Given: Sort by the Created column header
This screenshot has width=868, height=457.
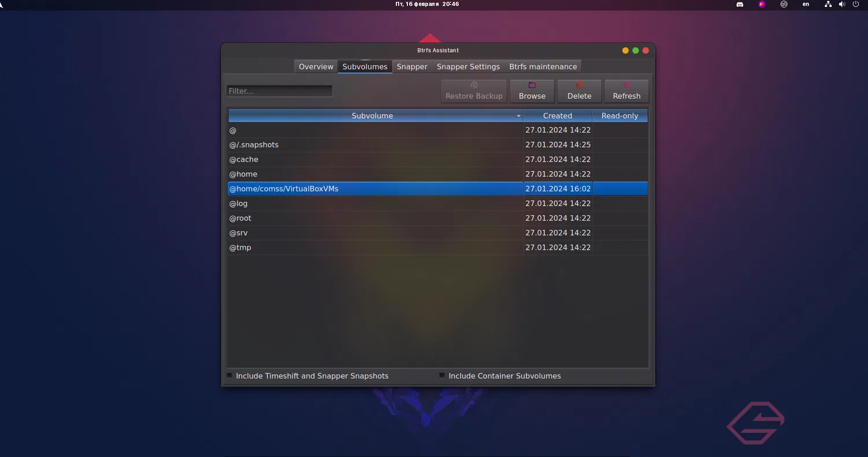Looking at the screenshot, I should pos(558,116).
